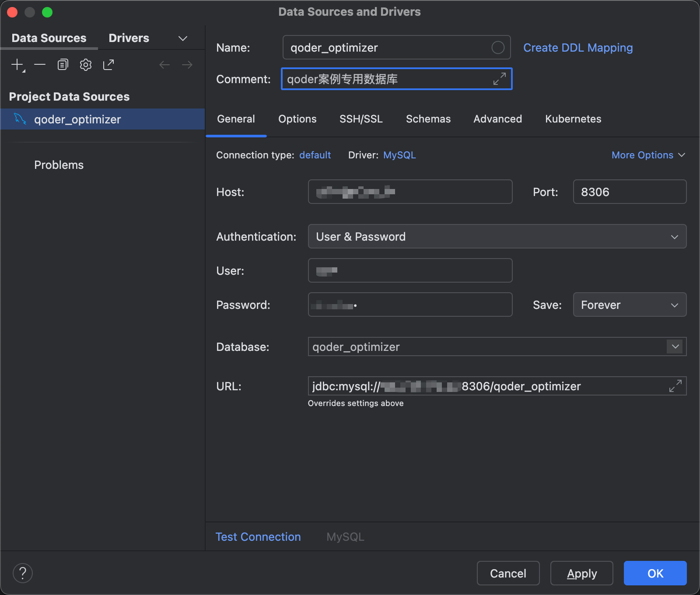
Task: Click the color circle in the Name field
Action: coord(498,48)
